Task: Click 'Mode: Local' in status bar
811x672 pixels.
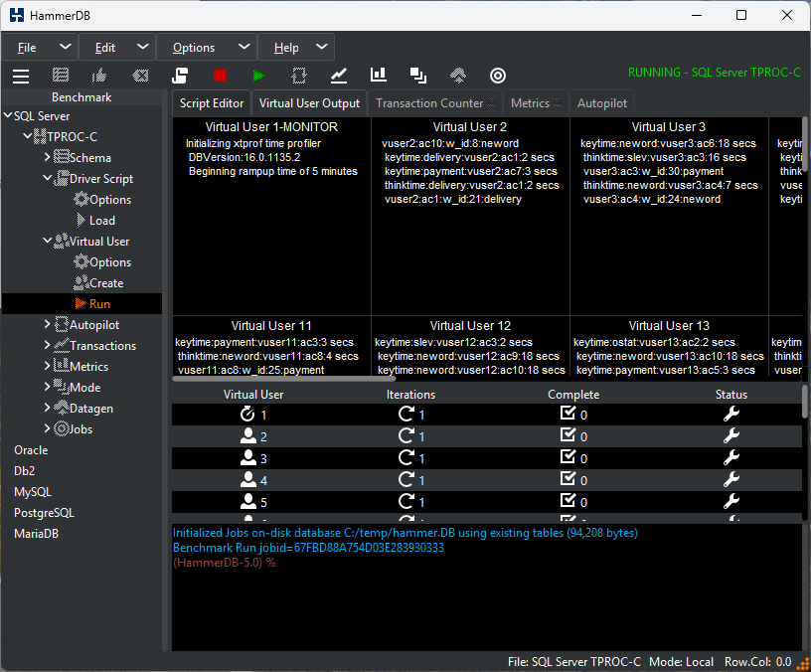Action: [x=681, y=662]
